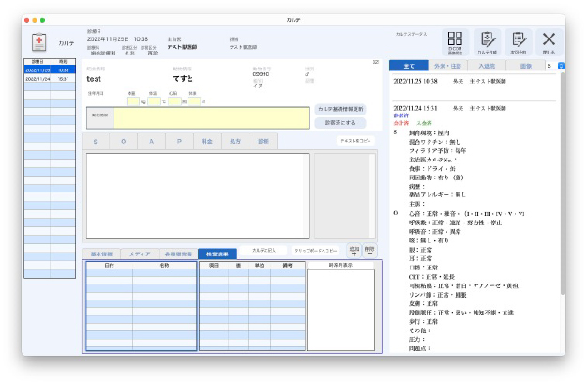Click the クリップボードへコピー button

coord(317,253)
